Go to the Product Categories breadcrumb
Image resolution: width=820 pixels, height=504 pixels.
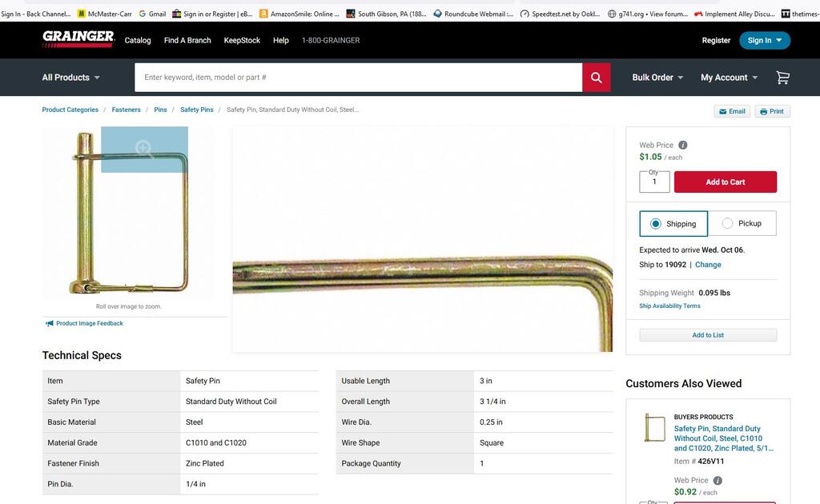(x=70, y=110)
